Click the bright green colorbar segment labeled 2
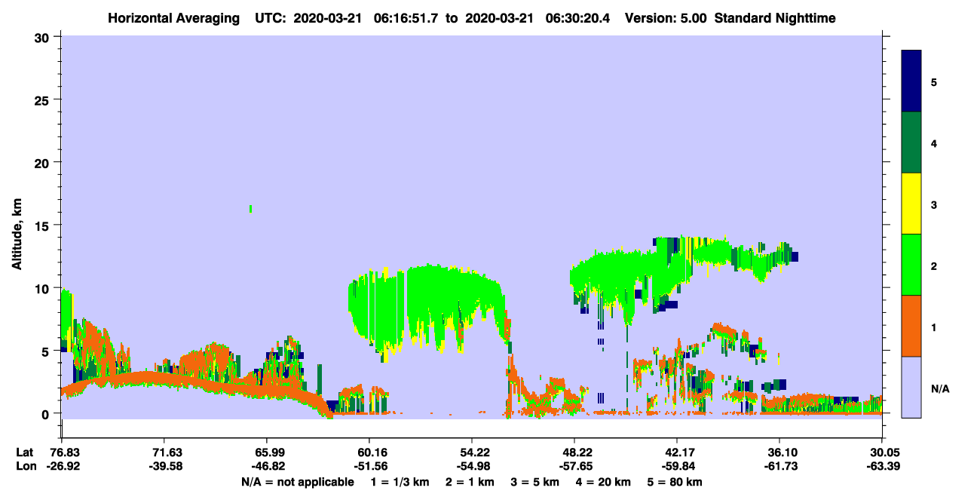980x503 pixels. click(911, 265)
